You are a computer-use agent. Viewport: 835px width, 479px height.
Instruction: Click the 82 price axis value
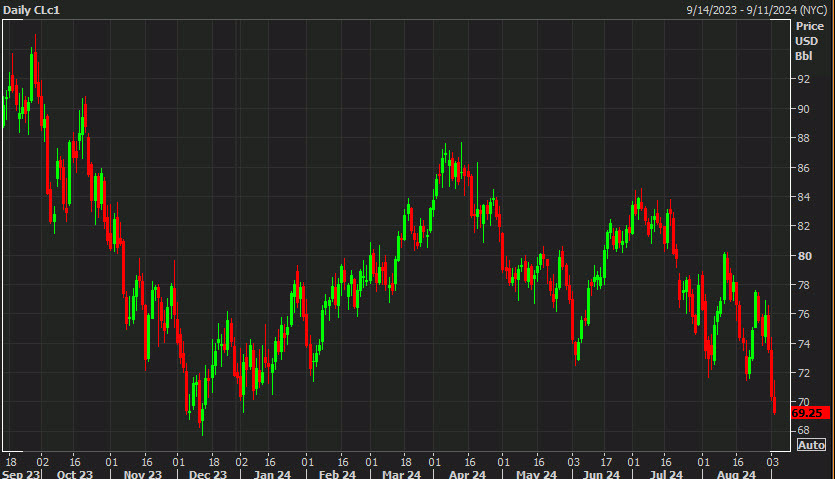pyautogui.click(x=804, y=226)
